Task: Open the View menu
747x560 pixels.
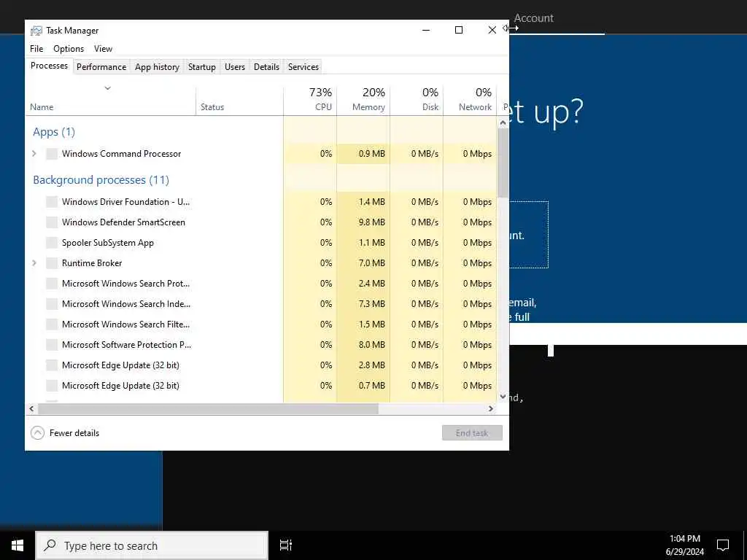Action: tap(103, 49)
